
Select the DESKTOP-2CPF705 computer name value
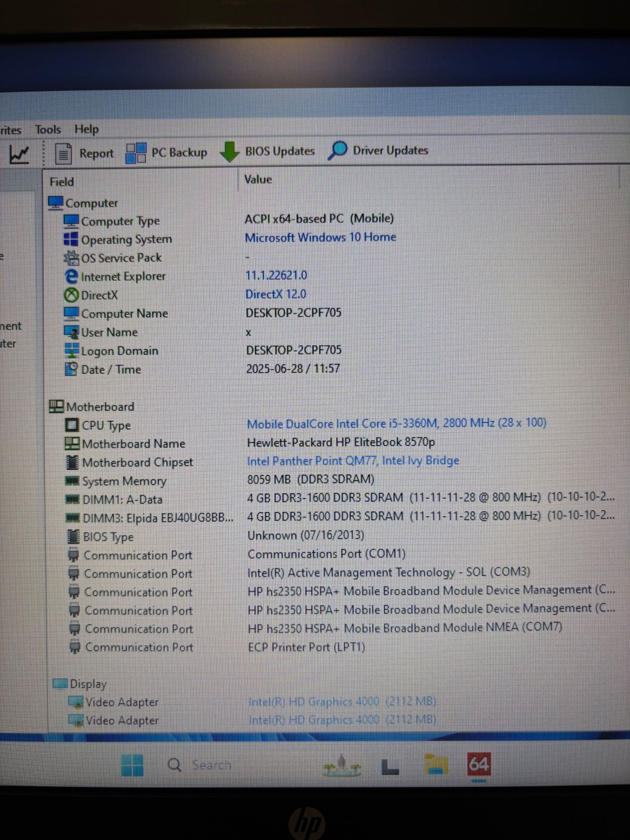click(294, 312)
